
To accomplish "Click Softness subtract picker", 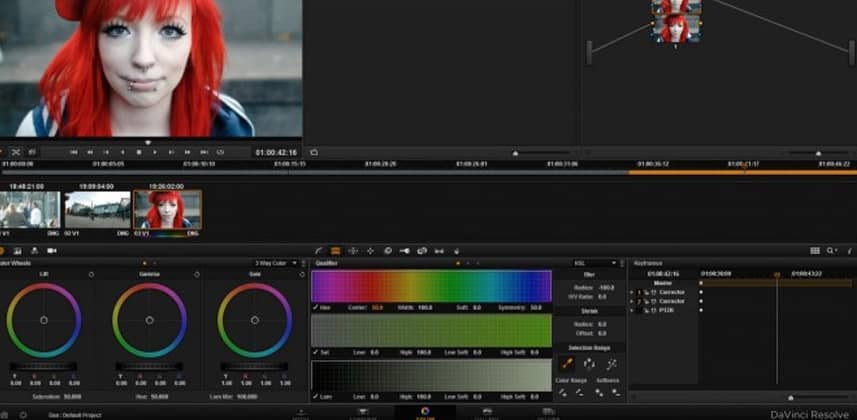I will coord(616,392).
